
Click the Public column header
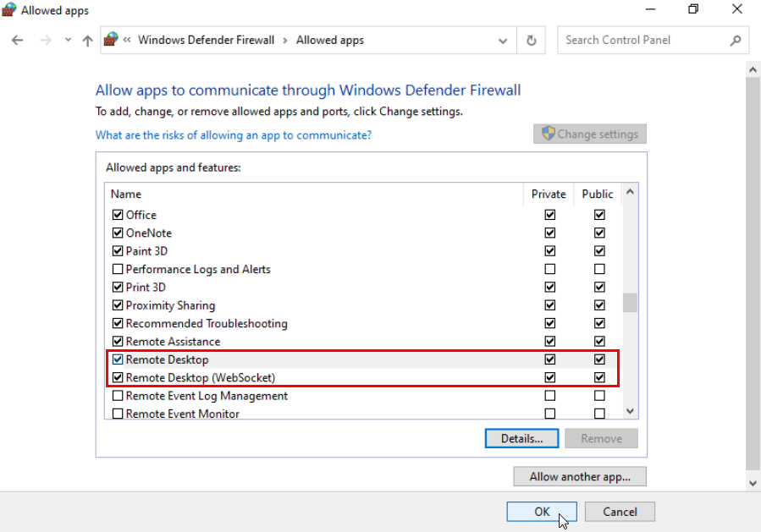point(598,194)
